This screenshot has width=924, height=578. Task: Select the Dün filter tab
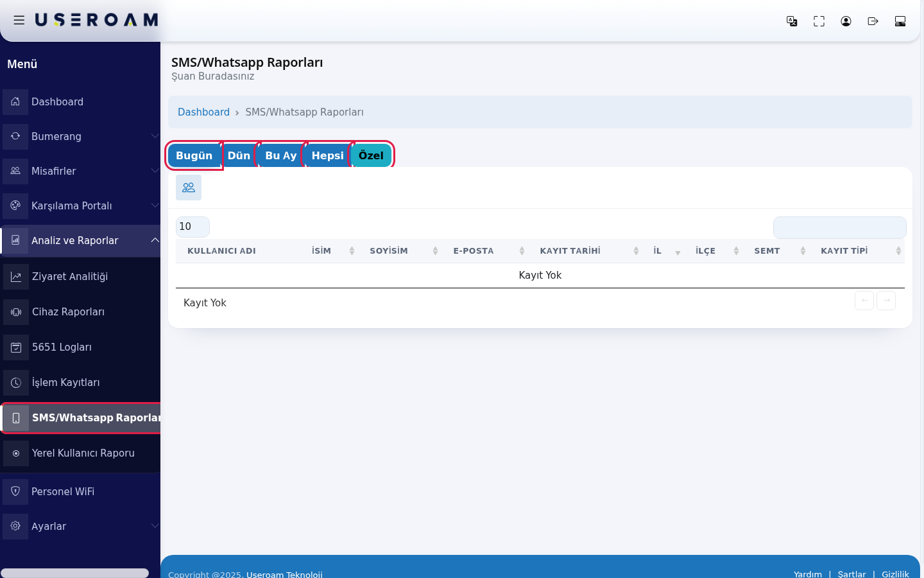(239, 155)
